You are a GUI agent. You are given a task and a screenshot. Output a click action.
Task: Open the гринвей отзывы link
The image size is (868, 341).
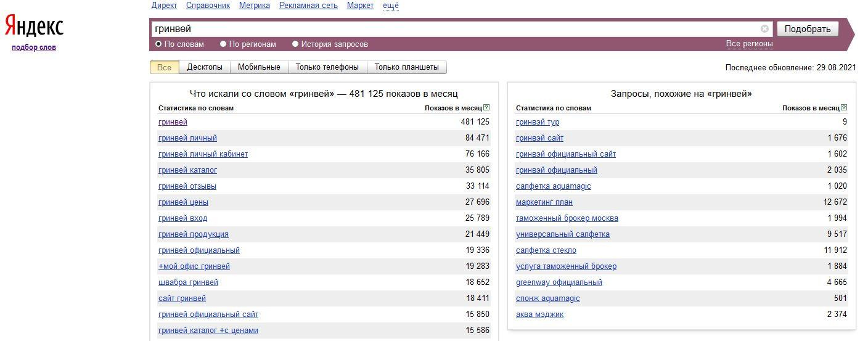187,186
